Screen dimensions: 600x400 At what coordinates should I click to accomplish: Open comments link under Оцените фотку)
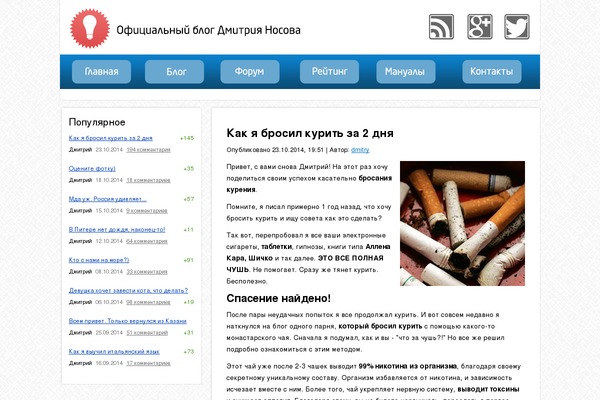tap(148, 180)
